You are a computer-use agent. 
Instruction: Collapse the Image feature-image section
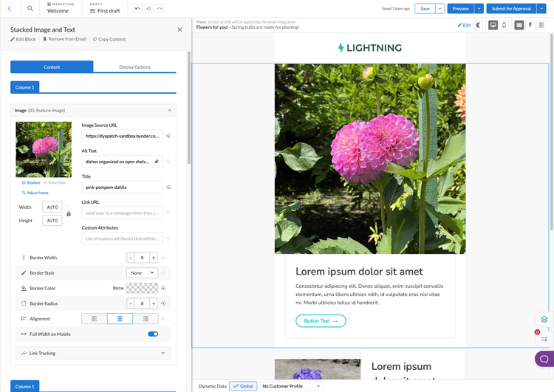point(170,111)
